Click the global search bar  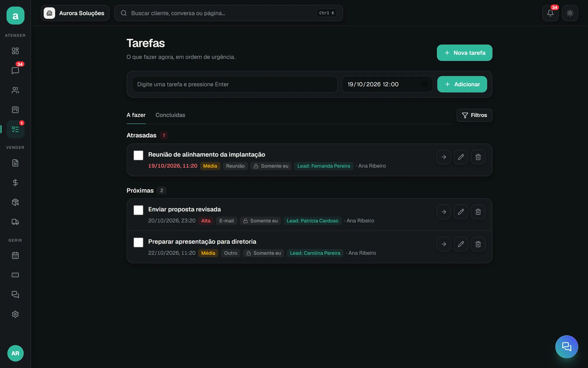[x=228, y=13]
